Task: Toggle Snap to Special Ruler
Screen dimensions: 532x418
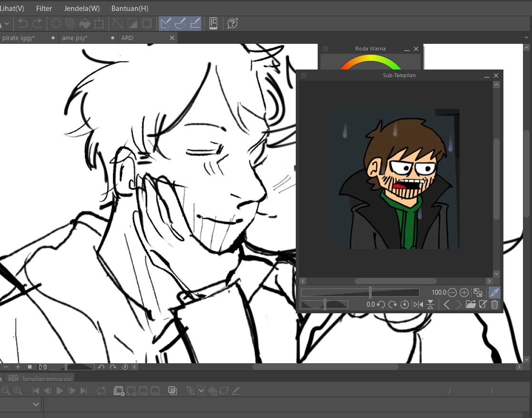Action: click(180, 23)
